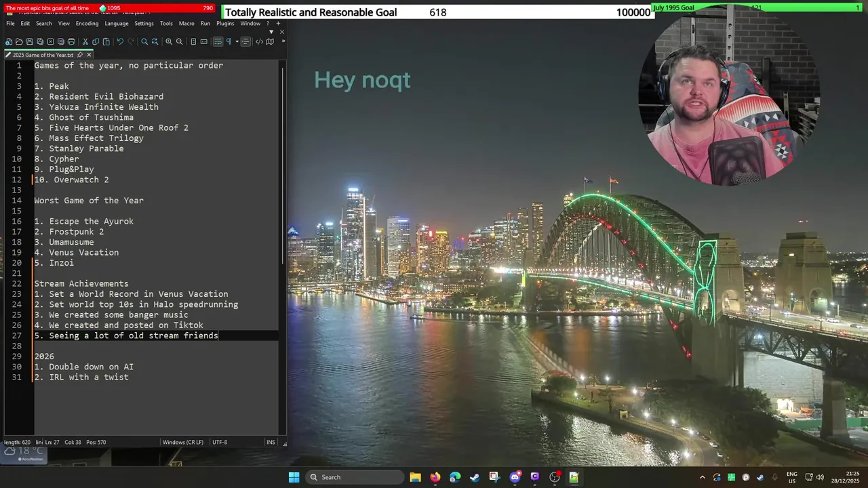Open the Language menu
The image size is (868, 488).
coord(117,23)
